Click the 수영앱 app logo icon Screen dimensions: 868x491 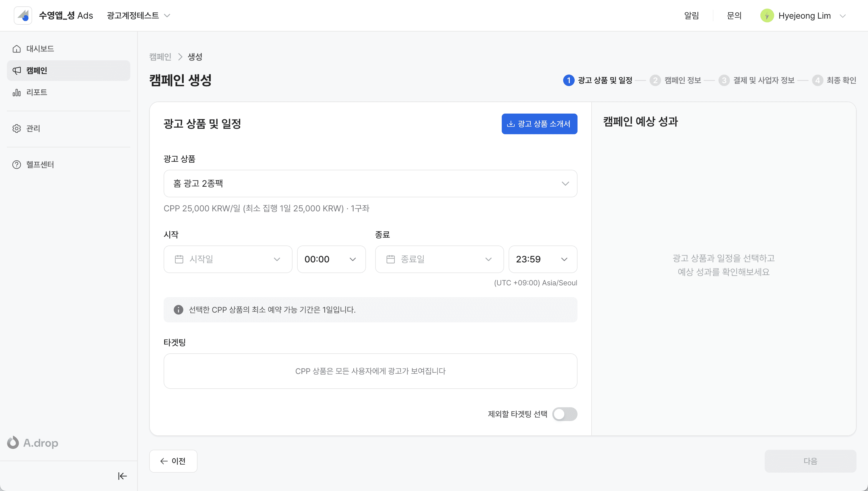point(23,15)
